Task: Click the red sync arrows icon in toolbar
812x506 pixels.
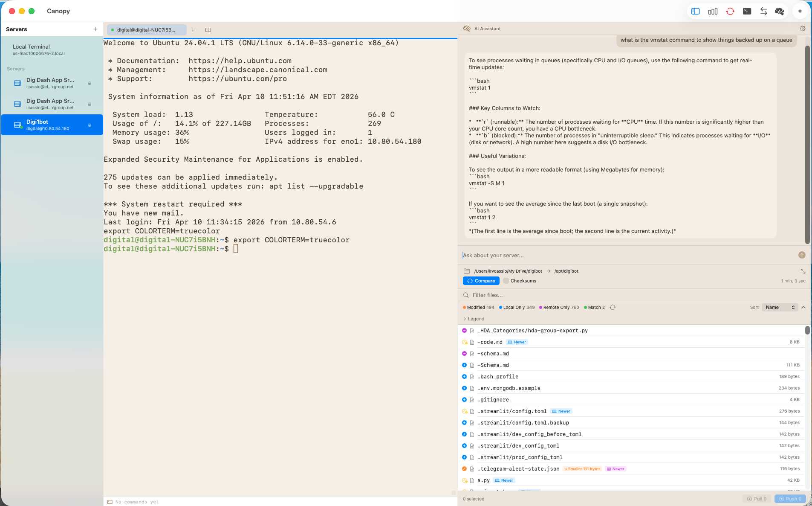Action: pyautogui.click(x=730, y=12)
